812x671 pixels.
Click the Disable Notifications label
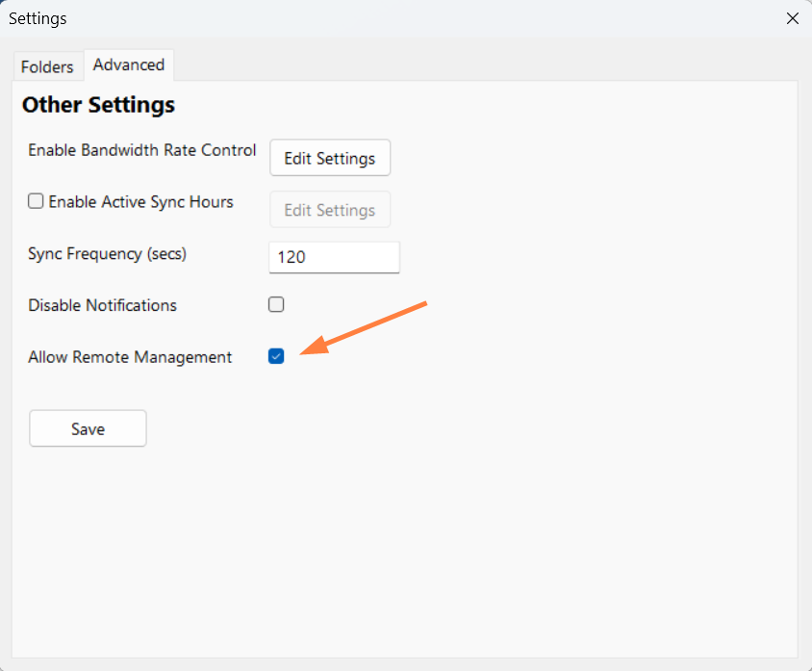pos(103,305)
